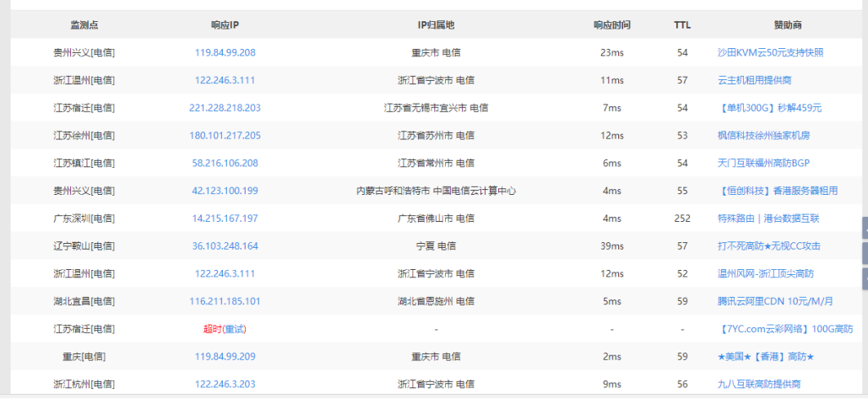Select monitoring point 浙江杭州[电信]
The height and width of the screenshot is (399, 868).
tap(84, 385)
